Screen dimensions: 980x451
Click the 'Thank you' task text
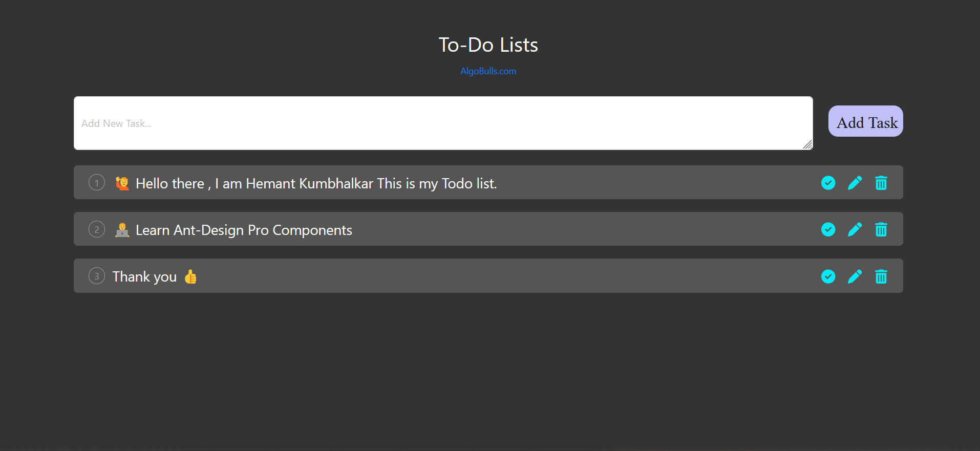point(144,276)
